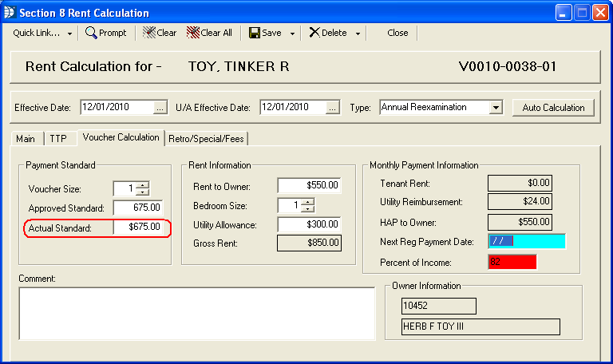Viewport: 613px width, 364px height.
Task: Click the HERB F TOY III owner field
Action: point(481,326)
